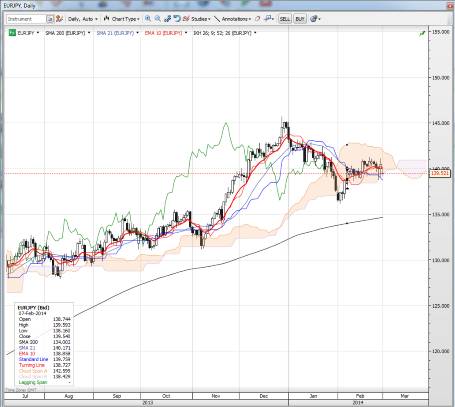Open the Daily, Auto timeframe dropdown

(x=83, y=19)
